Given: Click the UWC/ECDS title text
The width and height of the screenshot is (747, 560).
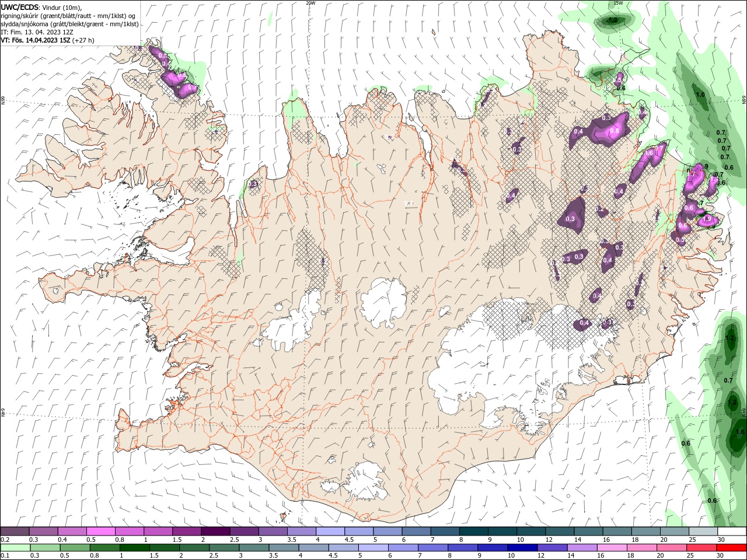Looking at the screenshot, I should (x=20, y=7).
